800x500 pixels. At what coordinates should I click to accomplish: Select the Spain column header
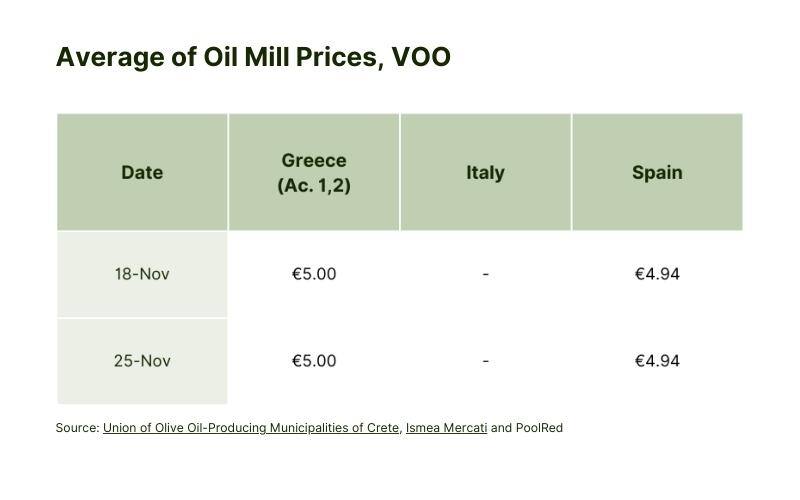click(x=657, y=172)
